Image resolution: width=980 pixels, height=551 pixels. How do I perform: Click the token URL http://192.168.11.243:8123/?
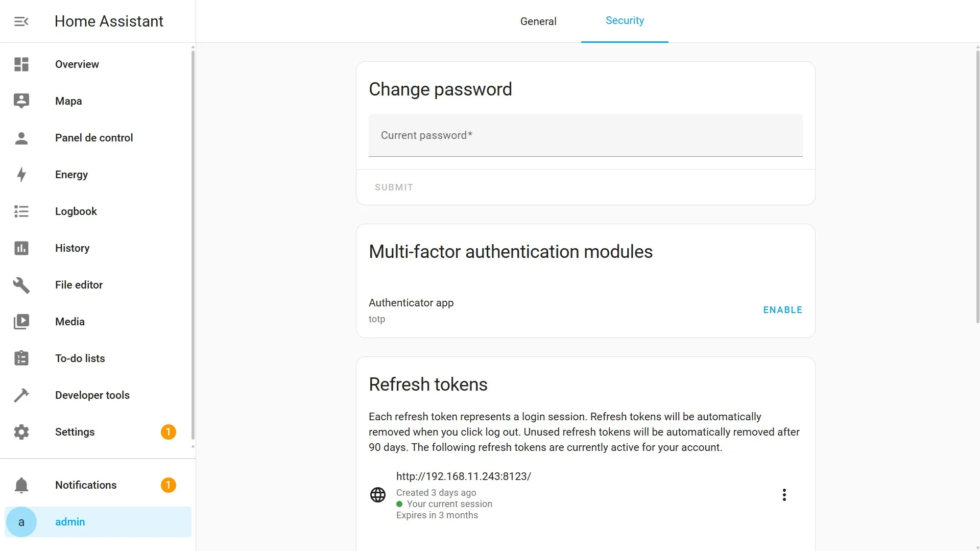(464, 476)
